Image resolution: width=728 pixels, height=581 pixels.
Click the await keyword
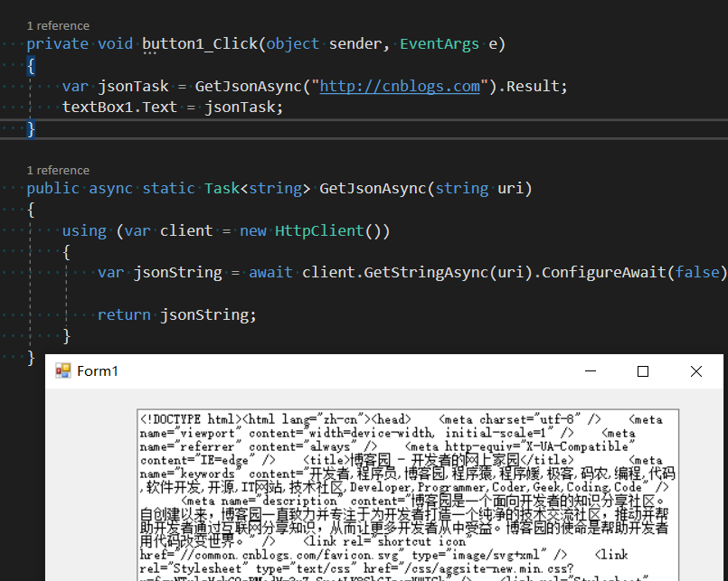point(271,273)
